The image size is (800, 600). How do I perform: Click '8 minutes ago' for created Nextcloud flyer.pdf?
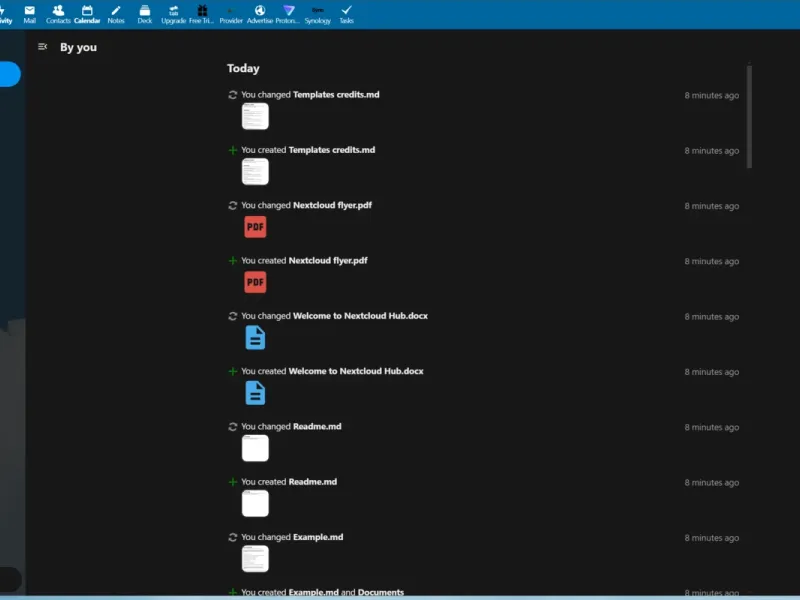(712, 261)
